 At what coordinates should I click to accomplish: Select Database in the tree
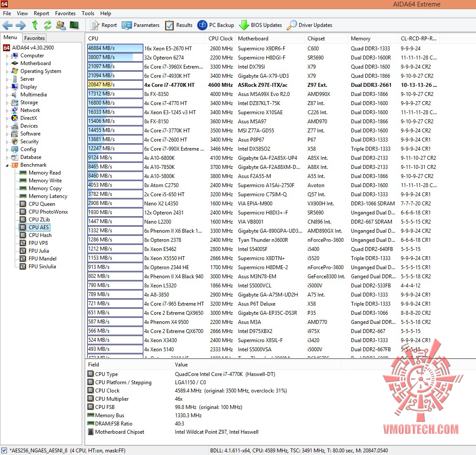26,157
